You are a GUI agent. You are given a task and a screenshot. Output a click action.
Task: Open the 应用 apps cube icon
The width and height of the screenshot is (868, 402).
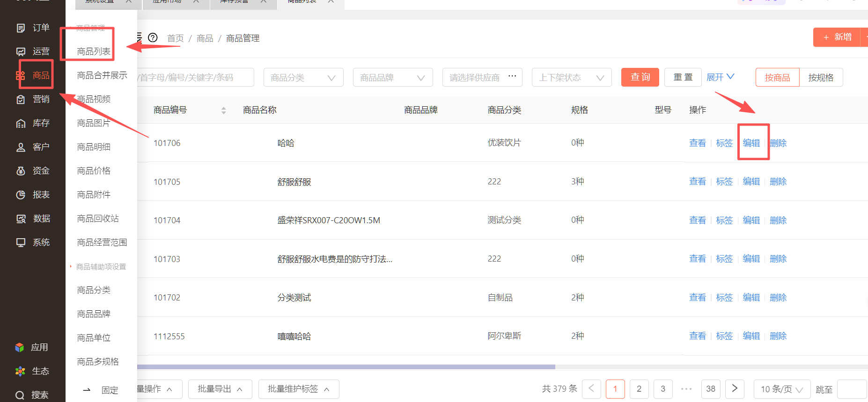coord(20,347)
